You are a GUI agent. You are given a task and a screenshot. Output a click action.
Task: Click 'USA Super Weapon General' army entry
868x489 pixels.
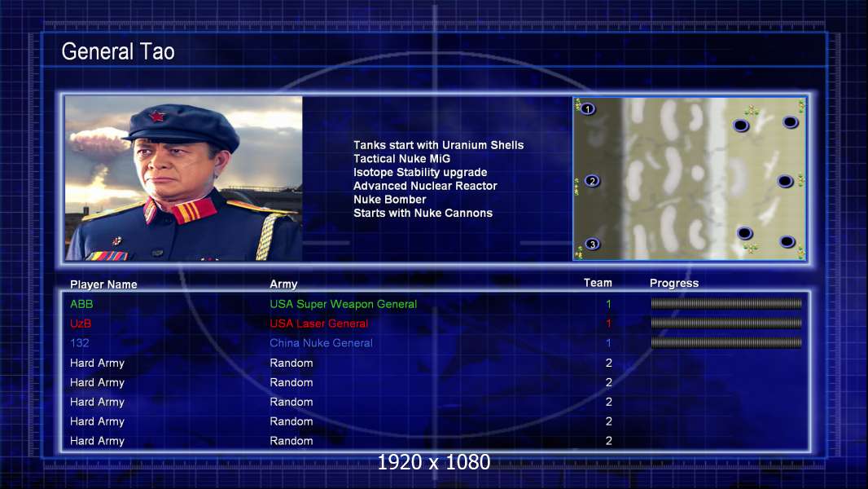pos(344,304)
